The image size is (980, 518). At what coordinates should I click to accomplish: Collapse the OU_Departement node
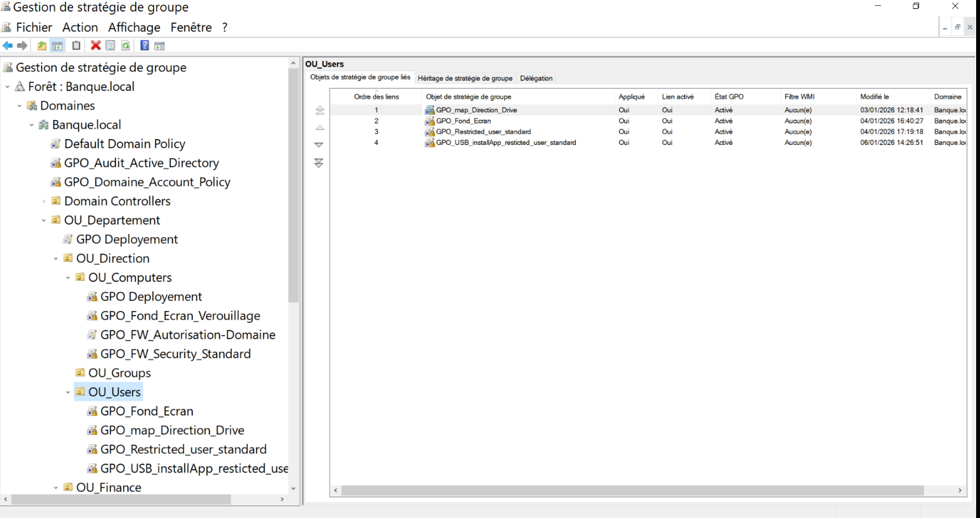click(x=44, y=221)
